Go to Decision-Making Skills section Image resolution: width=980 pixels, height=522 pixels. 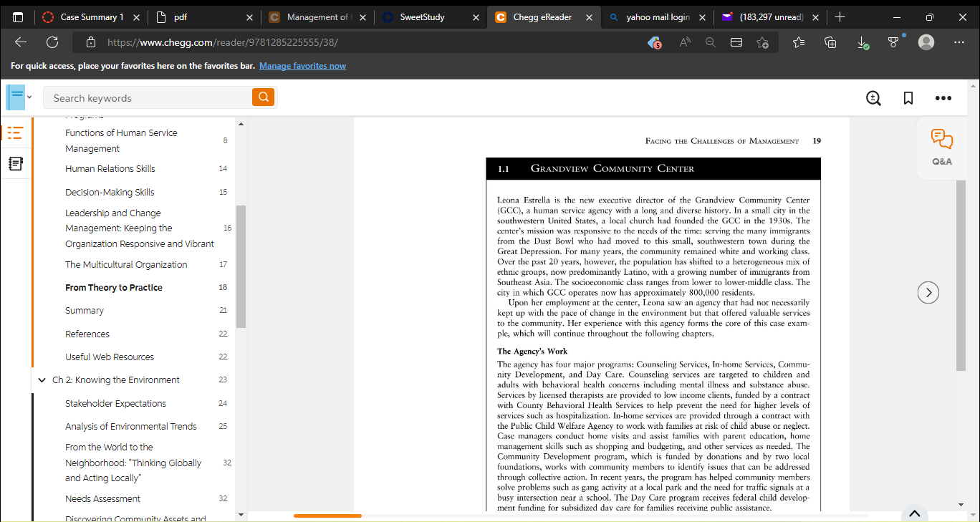[110, 193]
